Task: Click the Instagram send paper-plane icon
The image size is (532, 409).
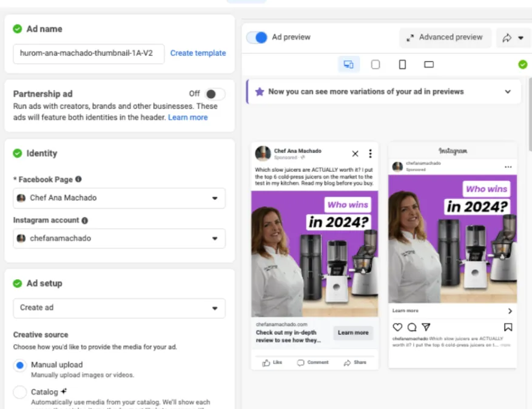Action: (426, 327)
